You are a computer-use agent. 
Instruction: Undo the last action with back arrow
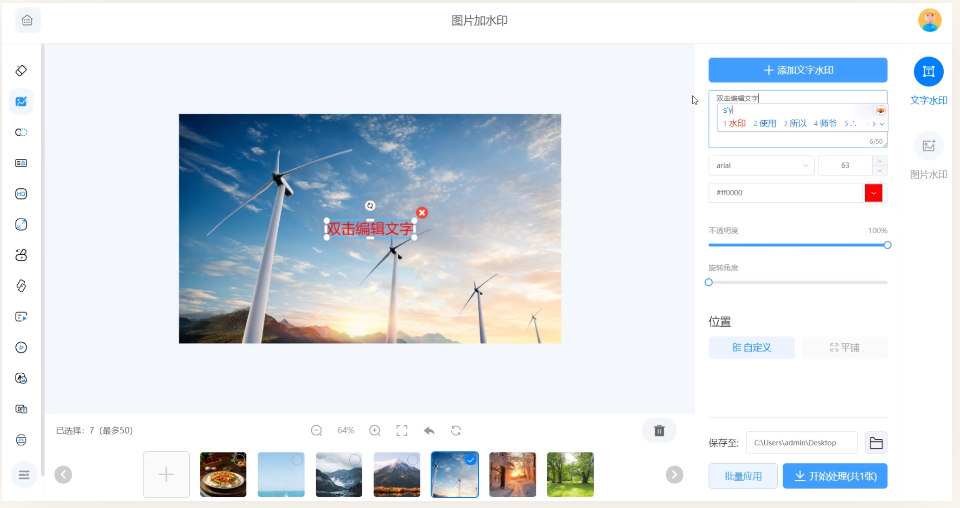tap(429, 431)
